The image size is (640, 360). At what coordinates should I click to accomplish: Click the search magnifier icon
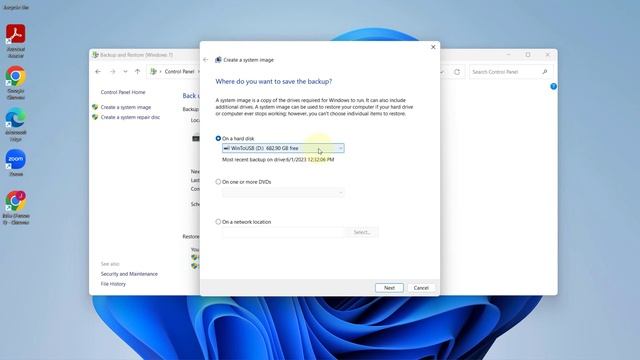point(544,72)
